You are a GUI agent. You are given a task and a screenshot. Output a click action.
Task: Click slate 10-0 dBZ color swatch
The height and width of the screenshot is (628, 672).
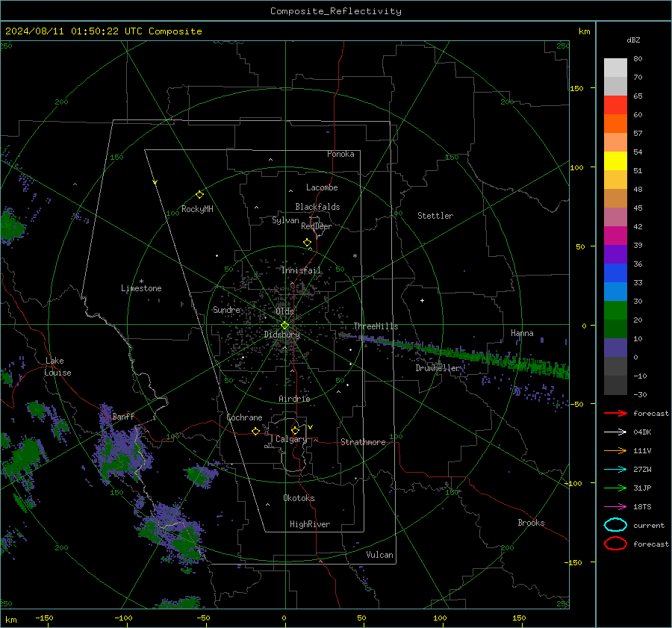(615, 347)
